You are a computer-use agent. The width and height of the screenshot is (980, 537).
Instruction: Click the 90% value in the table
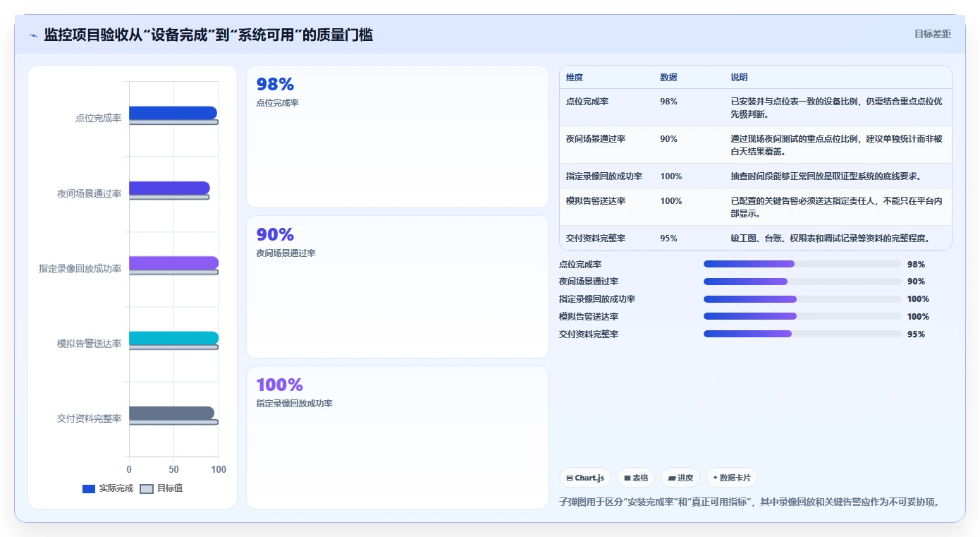668,139
